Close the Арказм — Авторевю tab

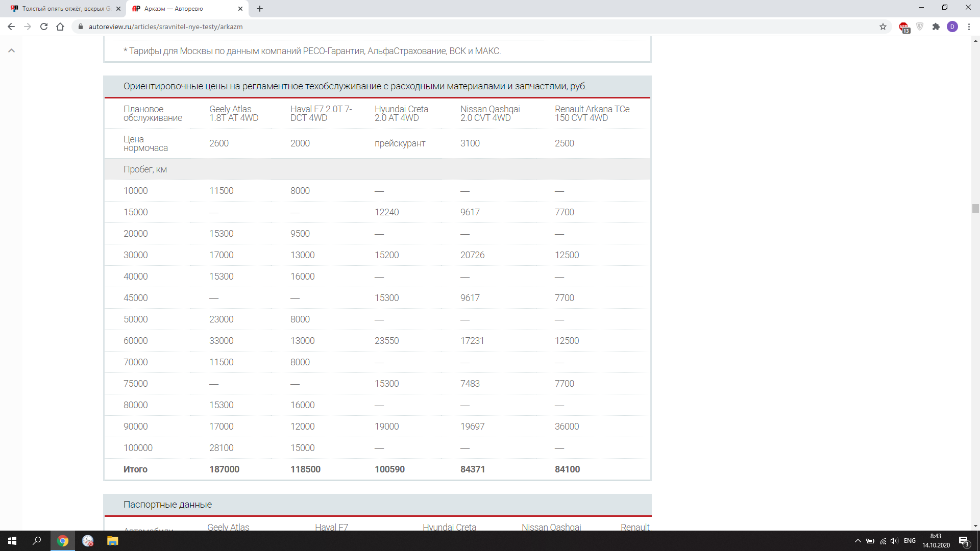[240, 9]
